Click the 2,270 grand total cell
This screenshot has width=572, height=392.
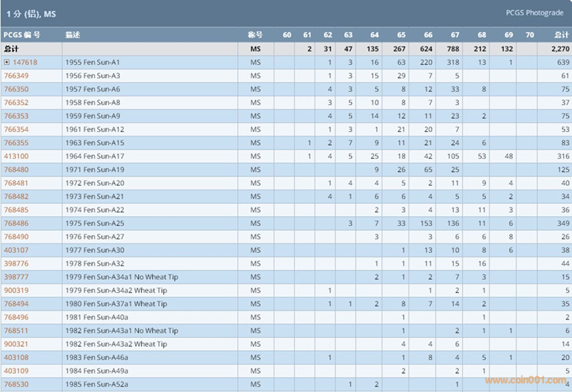point(560,49)
